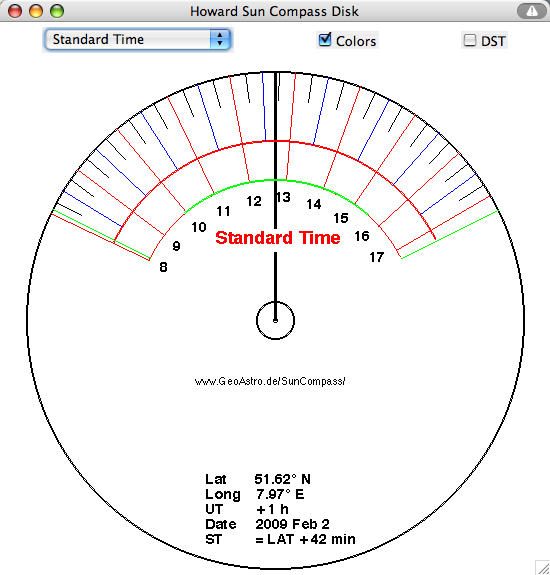This screenshot has height=575, width=550.
Task: Click the red close window button
Action: point(15,11)
